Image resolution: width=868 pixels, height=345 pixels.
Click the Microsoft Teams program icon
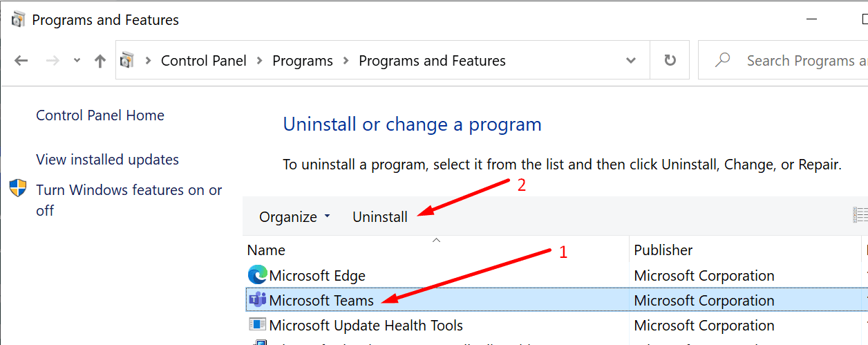258,301
